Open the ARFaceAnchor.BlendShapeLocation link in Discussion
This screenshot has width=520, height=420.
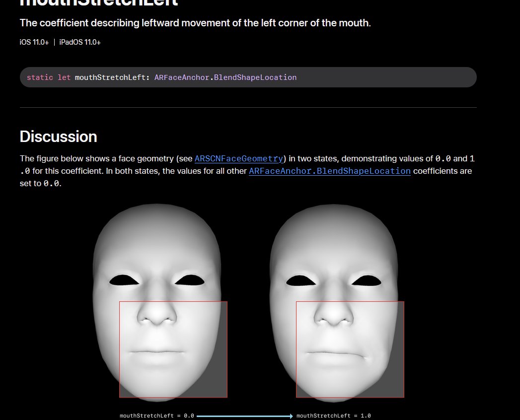click(x=330, y=171)
